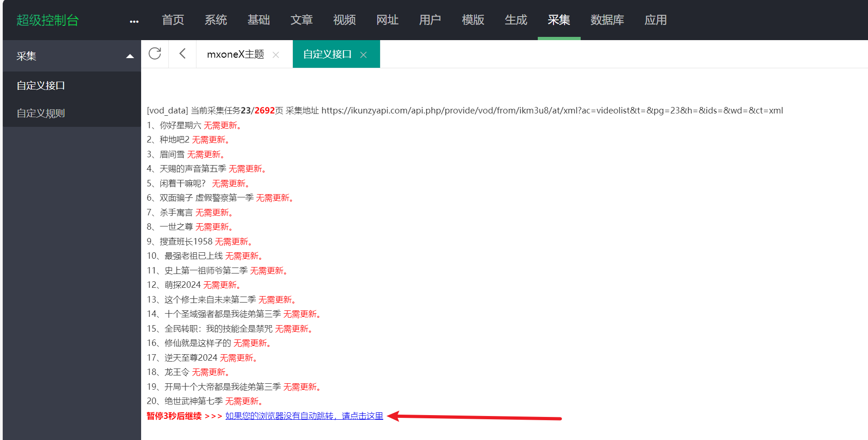868x440 pixels.
Task: Open the three-dots menu beside 超级控制台
Action: 134,21
